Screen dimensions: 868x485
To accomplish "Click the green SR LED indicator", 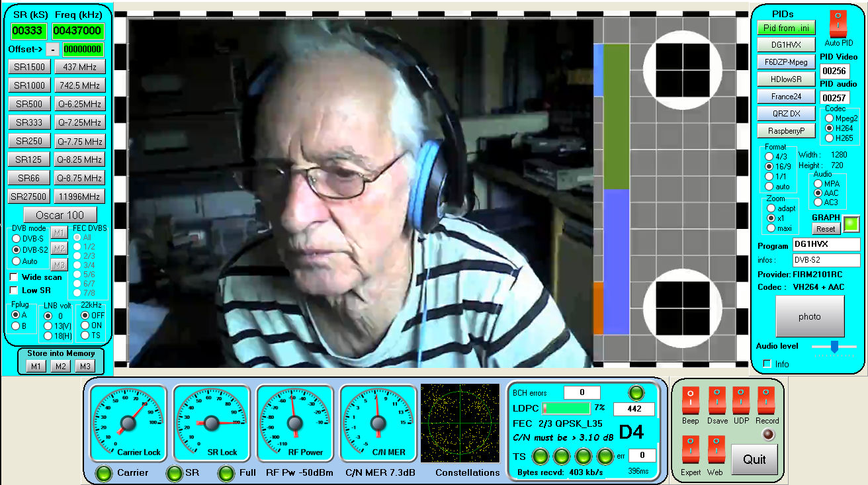I will (174, 473).
